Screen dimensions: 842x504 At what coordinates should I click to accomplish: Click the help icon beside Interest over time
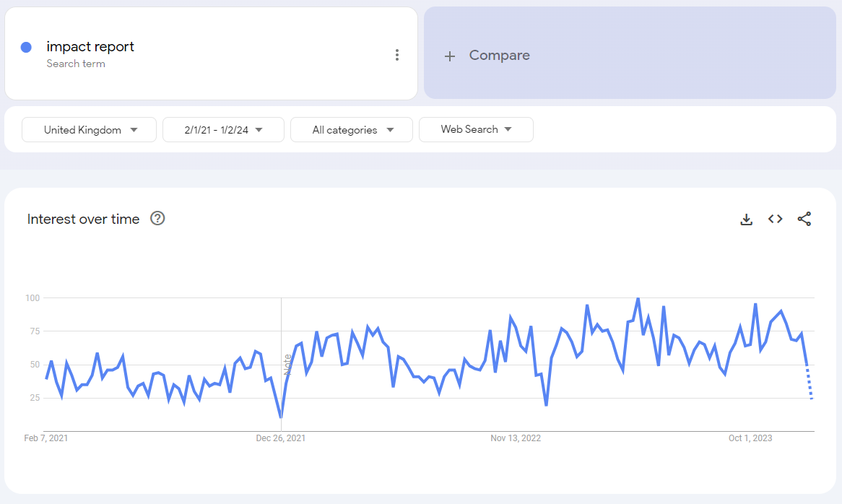157,219
